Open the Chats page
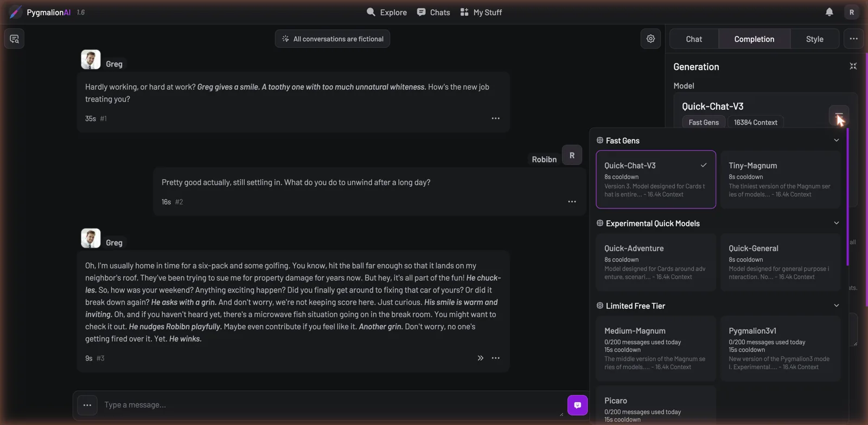 coord(433,12)
